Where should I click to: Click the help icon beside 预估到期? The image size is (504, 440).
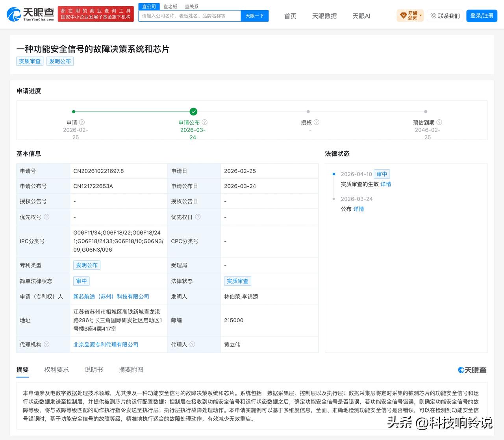tap(439, 122)
